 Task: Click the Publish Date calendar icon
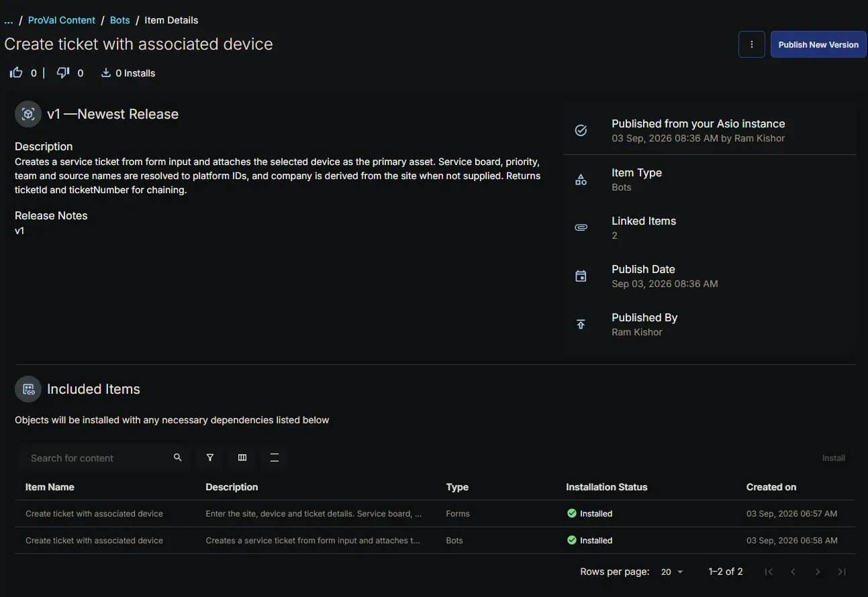pos(581,276)
